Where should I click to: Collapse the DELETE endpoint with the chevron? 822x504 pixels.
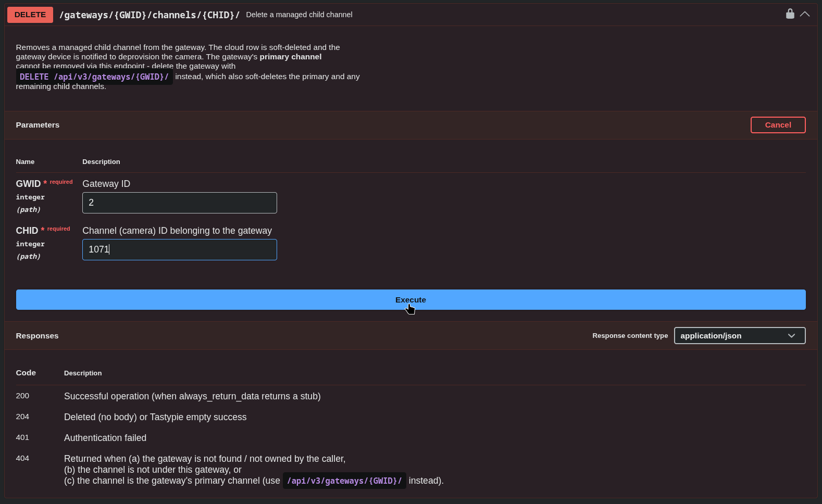(x=805, y=14)
